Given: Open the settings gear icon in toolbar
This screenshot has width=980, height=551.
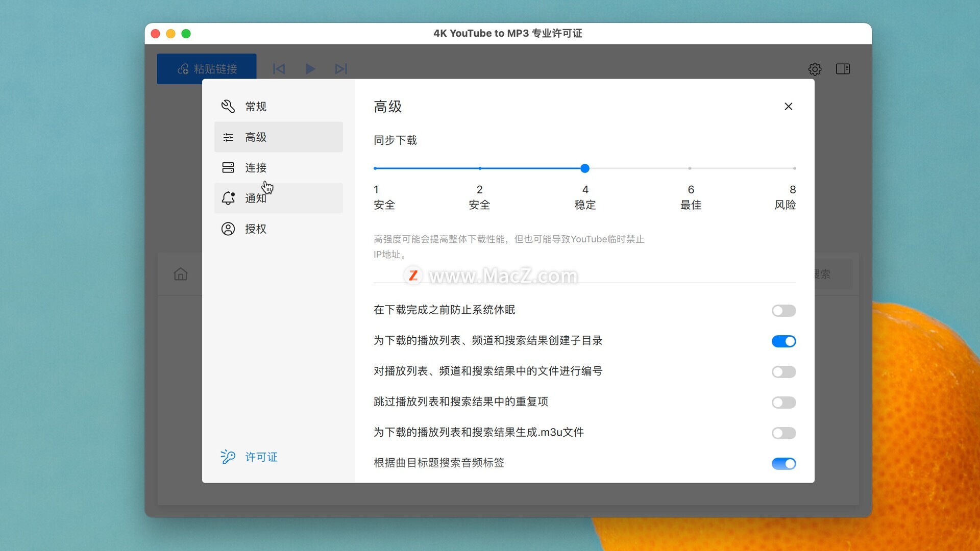Looking at the screenshot, I should (815, 69).
